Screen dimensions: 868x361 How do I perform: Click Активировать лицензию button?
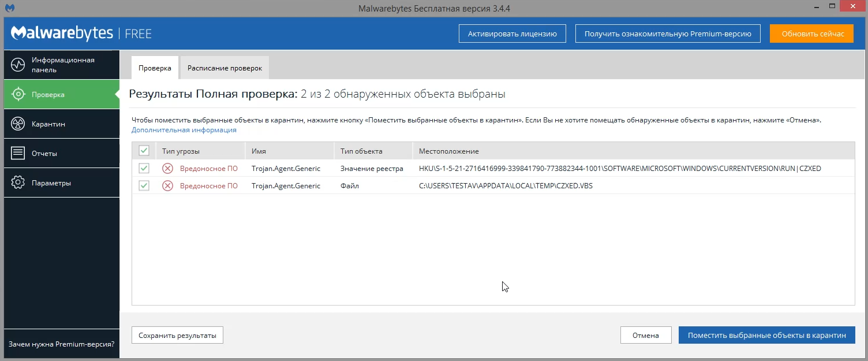(x=512, y=34)
